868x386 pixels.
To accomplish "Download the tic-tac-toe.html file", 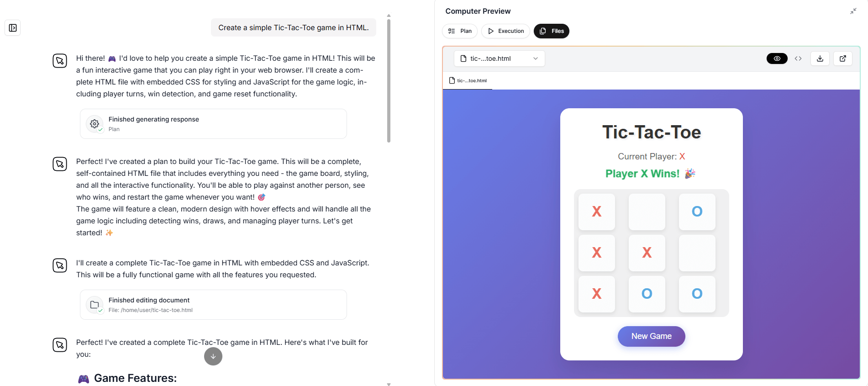I will [820, 58].
